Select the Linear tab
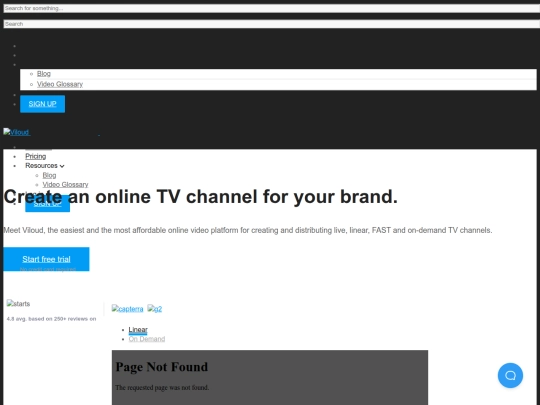Screen dimensions: 540x405 coord(138,330)
